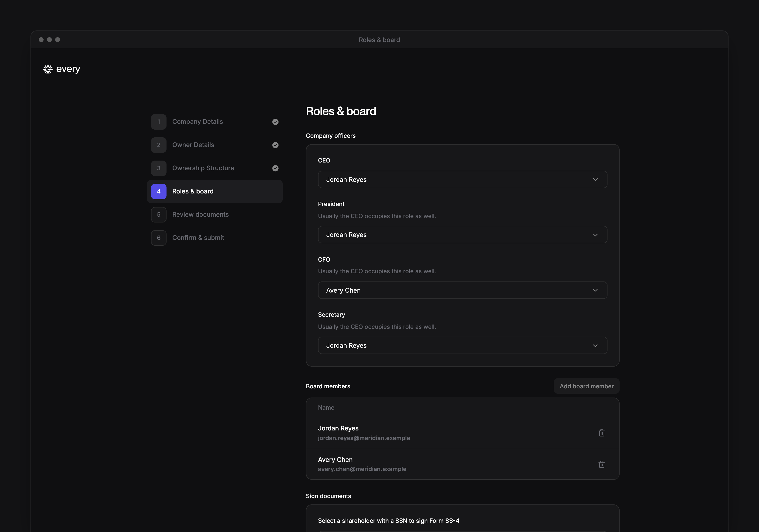
Task: Click Add board member button
Action: tap(586, 386)
